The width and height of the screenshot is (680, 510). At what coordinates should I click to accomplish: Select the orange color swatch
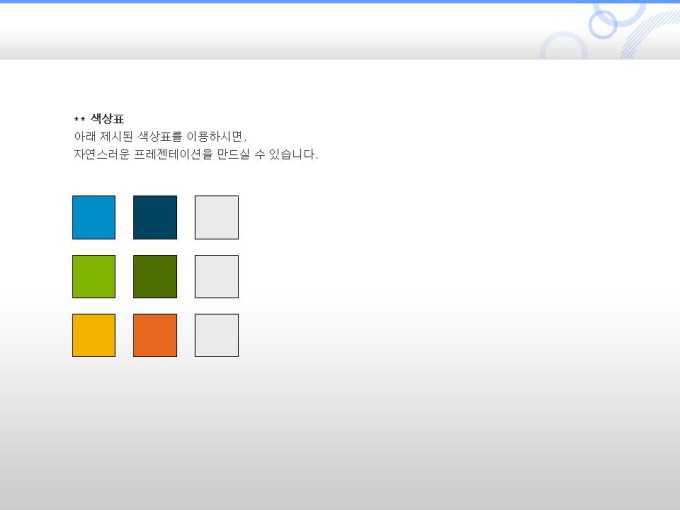[155, 335]
